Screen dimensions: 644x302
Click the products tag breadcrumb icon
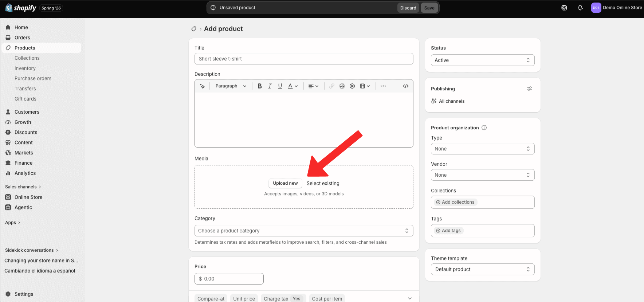pos(194,29)
